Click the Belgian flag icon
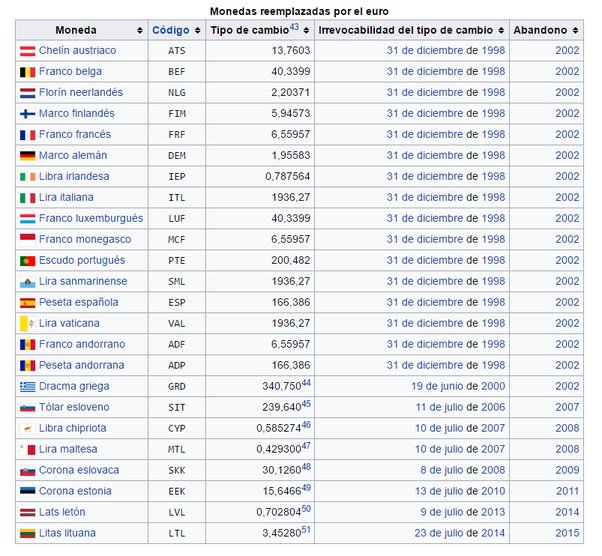This screenshot has height=556, width=602. (x=28, y=72)
